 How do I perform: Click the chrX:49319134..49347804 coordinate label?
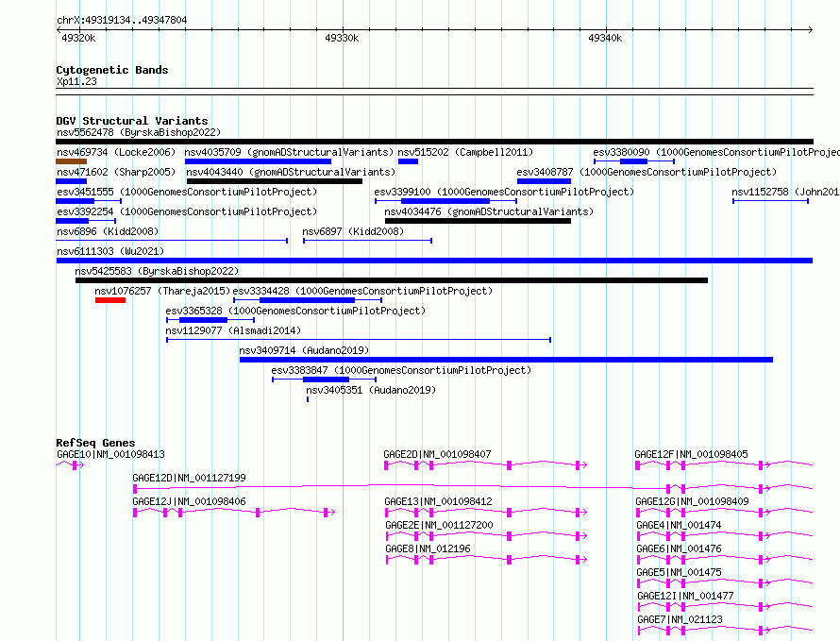(122, 20)
